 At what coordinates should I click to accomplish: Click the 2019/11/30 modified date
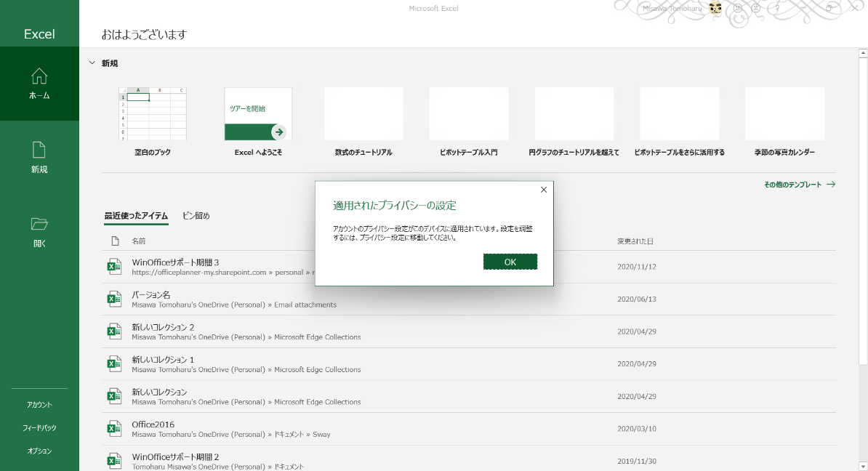coord(637,461)
